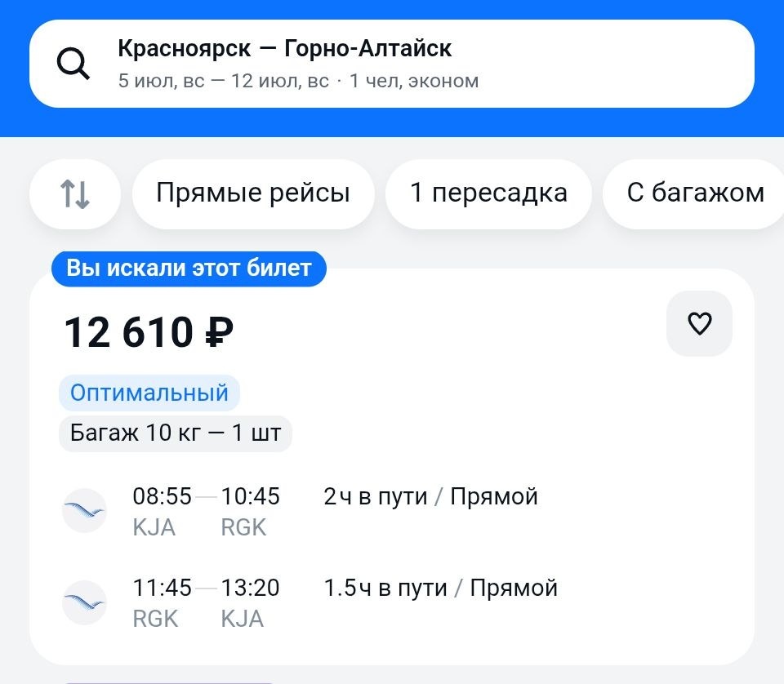The image size is (784, 684).
Task: Select arrival time 13:20 KJA
Action: tap(250, 602)
